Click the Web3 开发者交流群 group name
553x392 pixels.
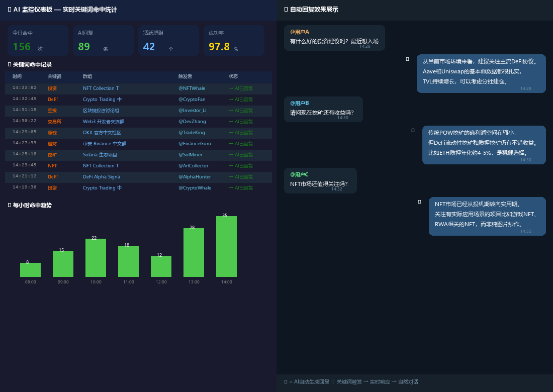pyautogui.click(x=103, y=122)
